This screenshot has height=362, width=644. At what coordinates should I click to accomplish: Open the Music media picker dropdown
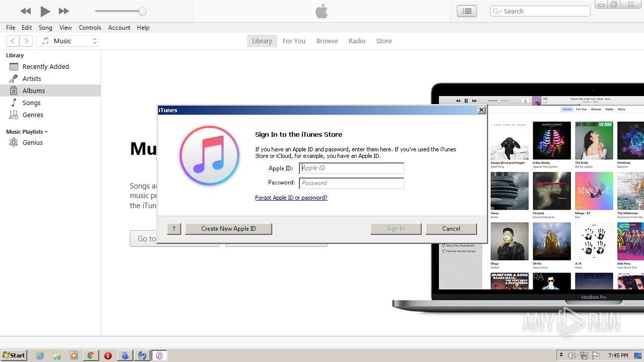click(68, 41)
